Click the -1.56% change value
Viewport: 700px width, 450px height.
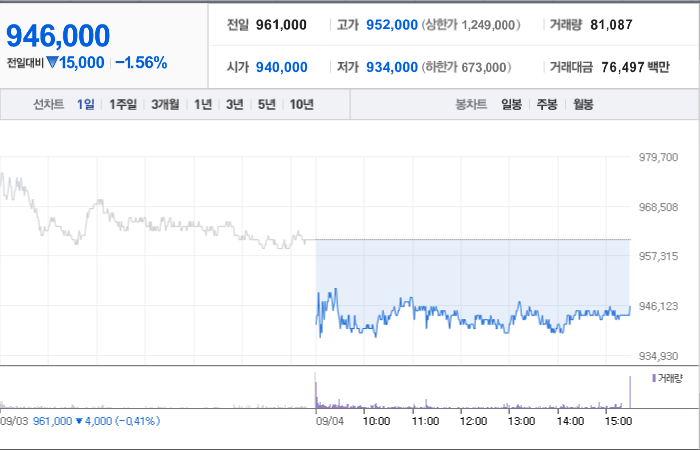tap(141, 62)
